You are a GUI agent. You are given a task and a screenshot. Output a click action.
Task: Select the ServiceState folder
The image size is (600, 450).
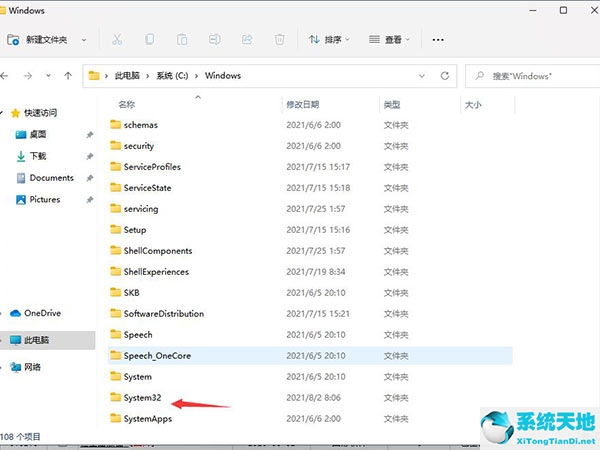point(147,188)
